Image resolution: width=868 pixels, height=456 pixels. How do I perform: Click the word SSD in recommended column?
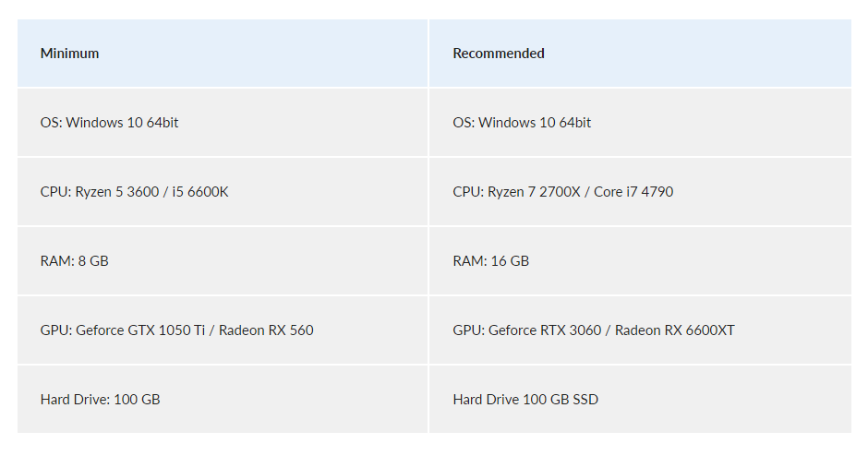[585, 399]
